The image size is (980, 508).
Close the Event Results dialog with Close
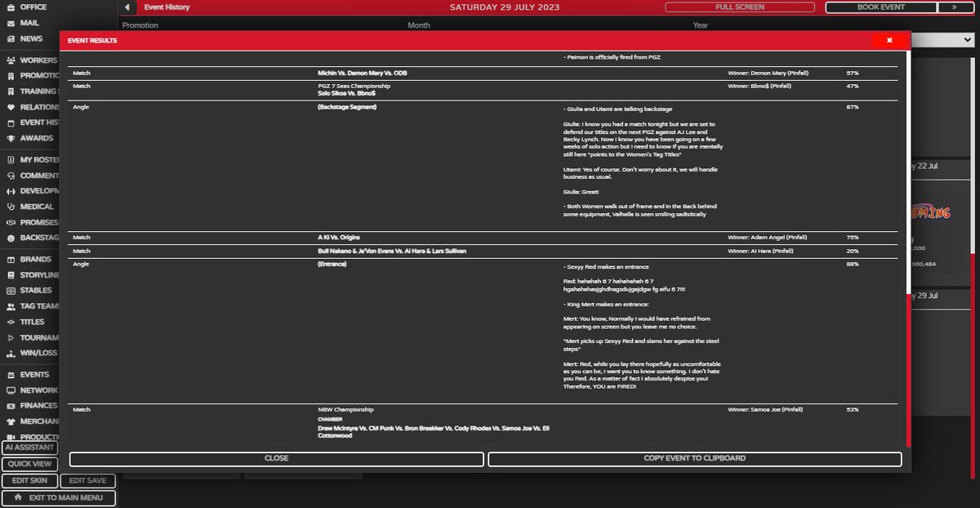[x=276, y=458]
